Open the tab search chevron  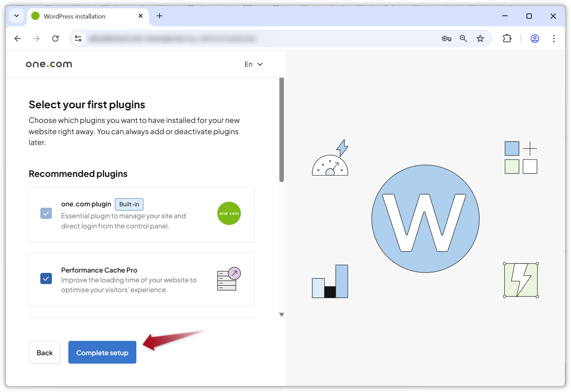click(16, 16)
